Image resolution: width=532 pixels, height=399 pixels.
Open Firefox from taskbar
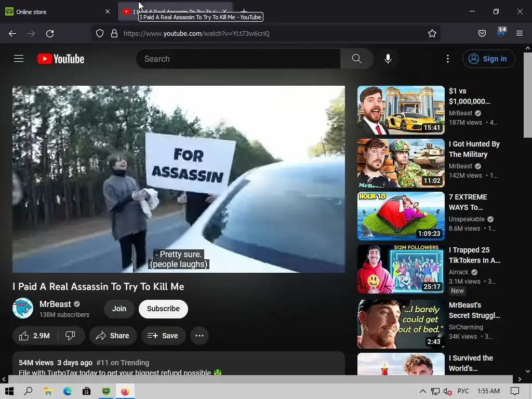pos(125,392)
